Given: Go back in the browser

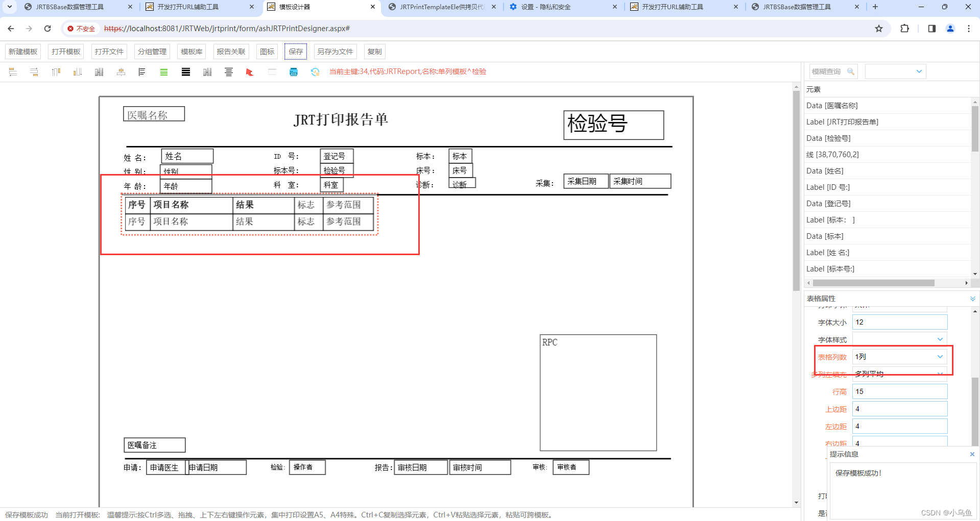Looking at the screenshot, I should pos(11,29).
